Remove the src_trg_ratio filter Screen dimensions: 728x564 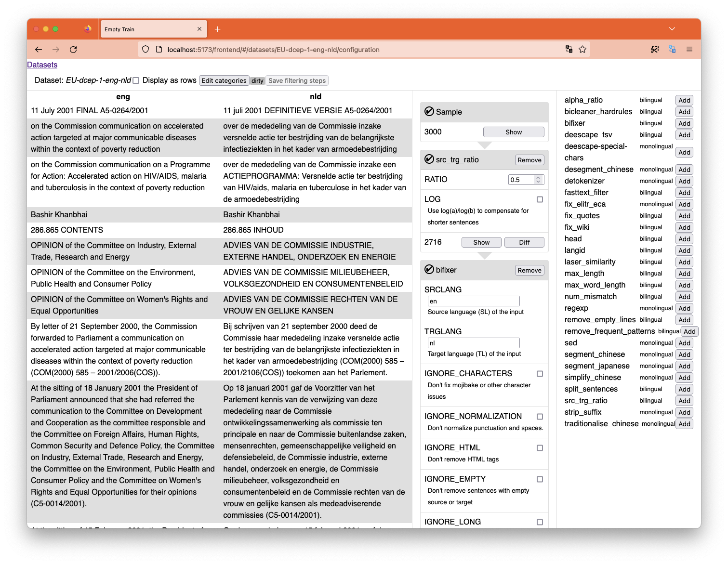(x=529, y=160)
